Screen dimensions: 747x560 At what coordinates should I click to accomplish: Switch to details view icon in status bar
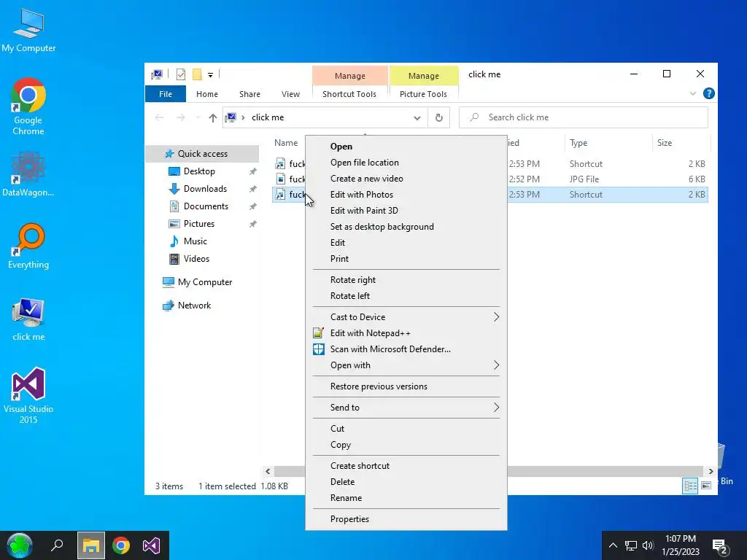(x=690, y=486)
